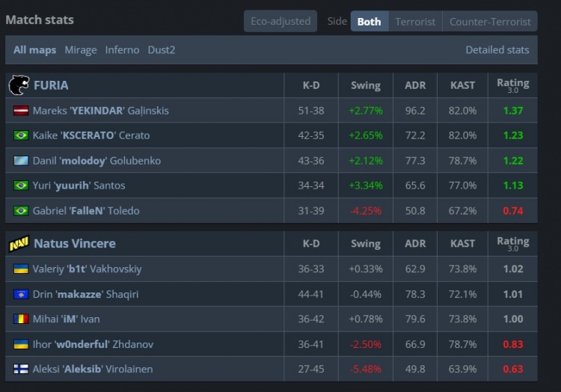Click the Ukrainian flag beside b1t
This screenshot has width=561, height=392.
pos(21,269)
